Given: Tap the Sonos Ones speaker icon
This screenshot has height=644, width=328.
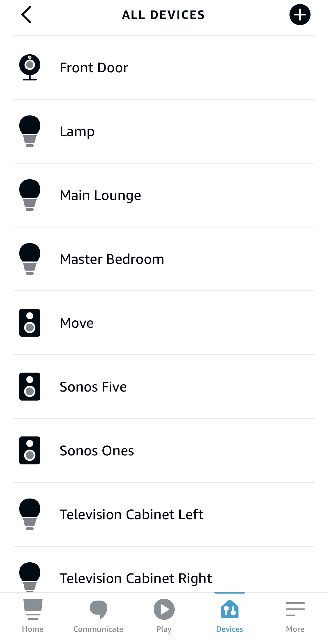Looking at the screenshot, I should click(x=30, y=450).
